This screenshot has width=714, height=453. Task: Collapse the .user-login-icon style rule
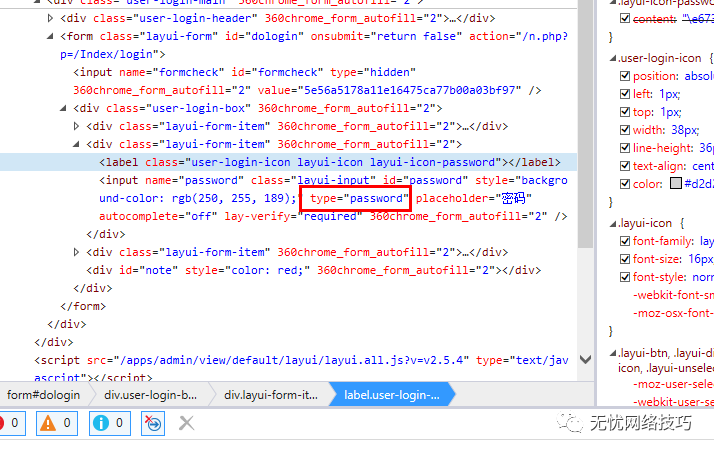pyautogui.click(x=613, y=58)
